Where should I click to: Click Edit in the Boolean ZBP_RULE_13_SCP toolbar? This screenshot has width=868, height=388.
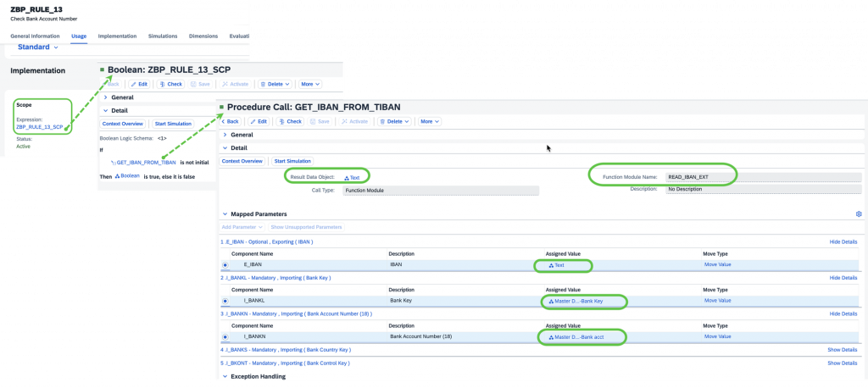pyautogui.click(x=140, y=84)
